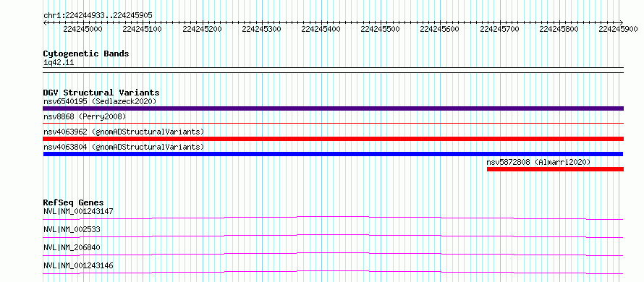Open NVL|NM_206840 transcript label
Image resolution: width=644 pixels, height=282 pixels.
pos(72,247)
